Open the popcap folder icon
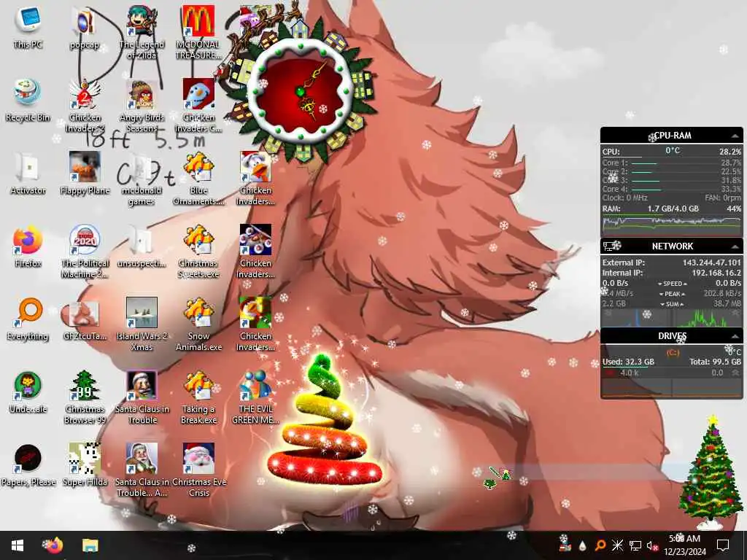This screenshot has width=747, height=560. pyautogui.click(x=85, y=28)
